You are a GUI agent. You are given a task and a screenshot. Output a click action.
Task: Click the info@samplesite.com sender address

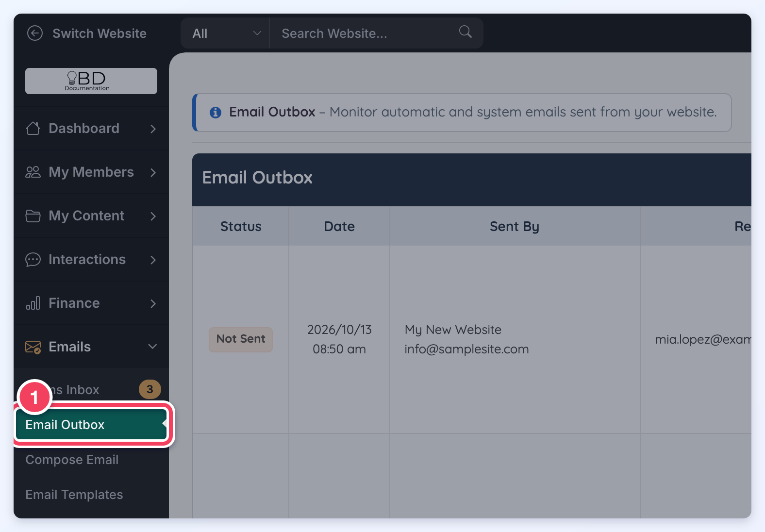466,349
